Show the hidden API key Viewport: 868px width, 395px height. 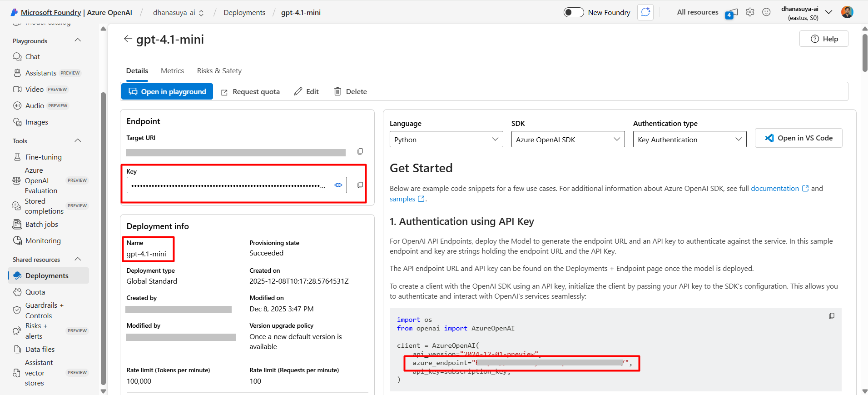338,185
